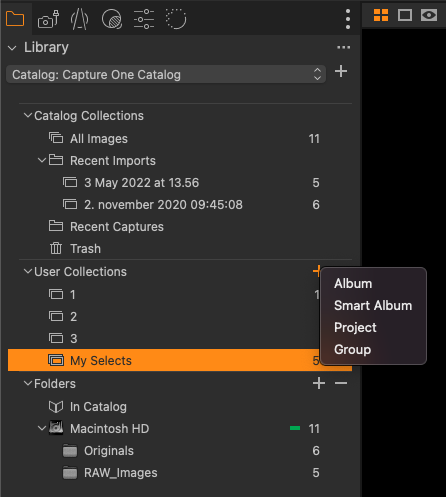Screen dimensions: 446x497
Task: Open the Adjust sliders tool tab
Action: [144, 19]
